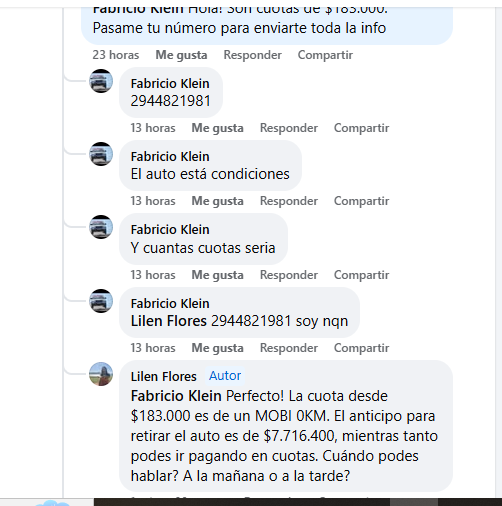
Task: Open Fabricio Klein name above 'Y cuantas cuotas seria'
Action: point(170,230)
